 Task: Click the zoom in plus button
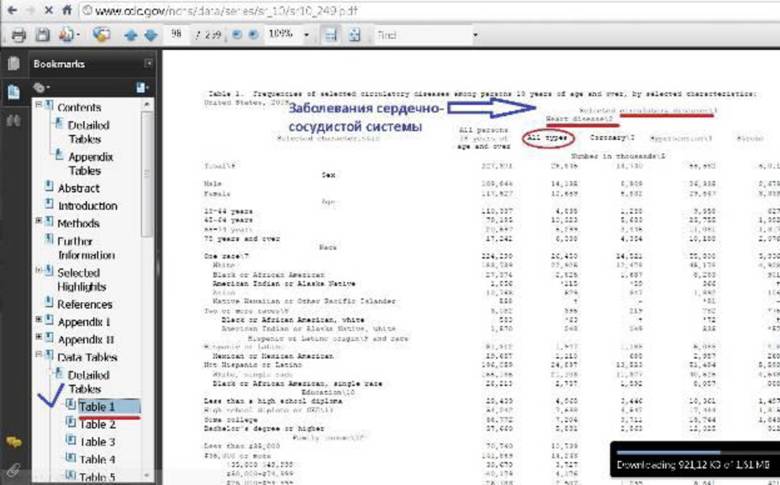253,34
